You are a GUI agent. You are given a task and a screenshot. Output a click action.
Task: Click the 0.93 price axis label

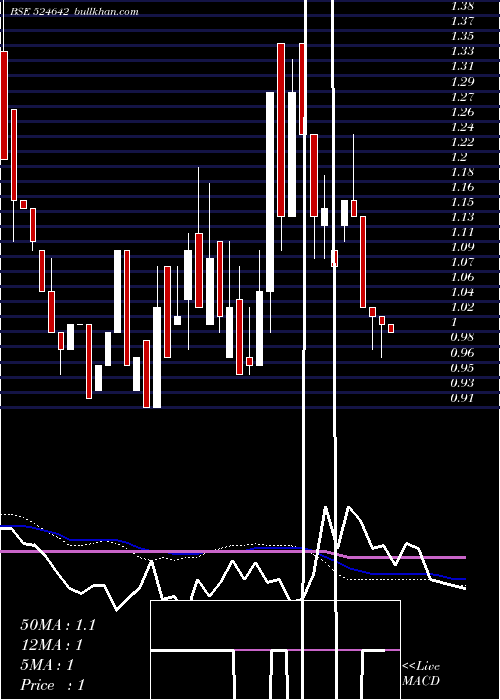click(x=462, y=383)
